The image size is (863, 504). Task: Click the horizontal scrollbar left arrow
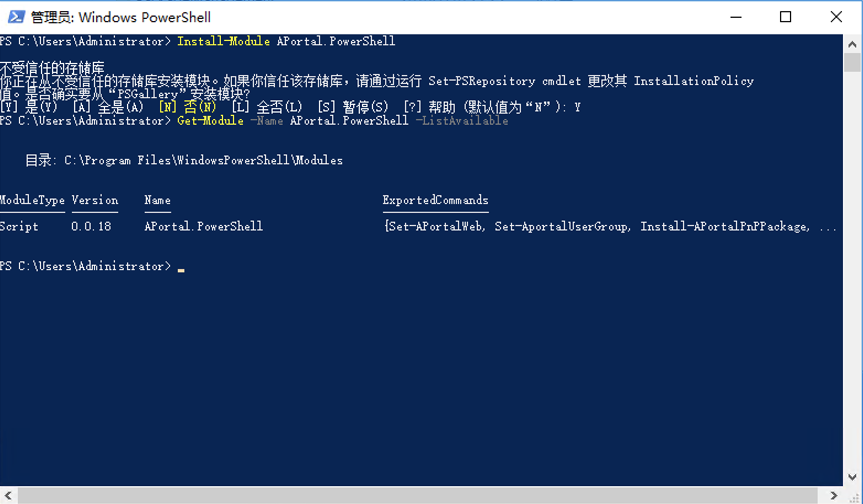[8, 495]
